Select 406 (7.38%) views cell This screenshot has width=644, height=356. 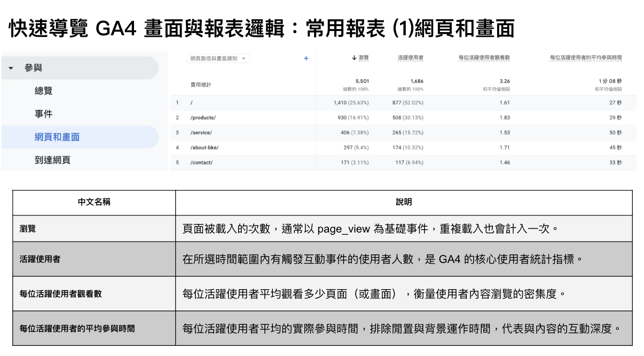(x=355, y=133)
